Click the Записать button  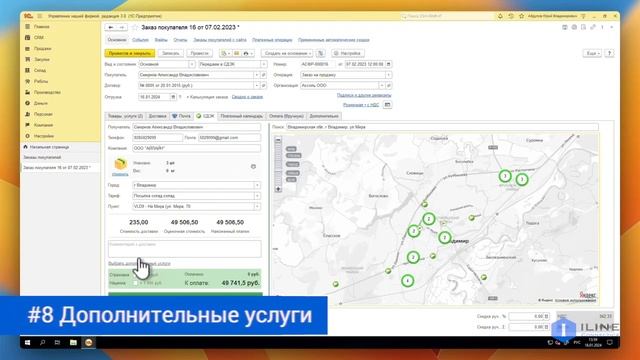coord(171,53)
